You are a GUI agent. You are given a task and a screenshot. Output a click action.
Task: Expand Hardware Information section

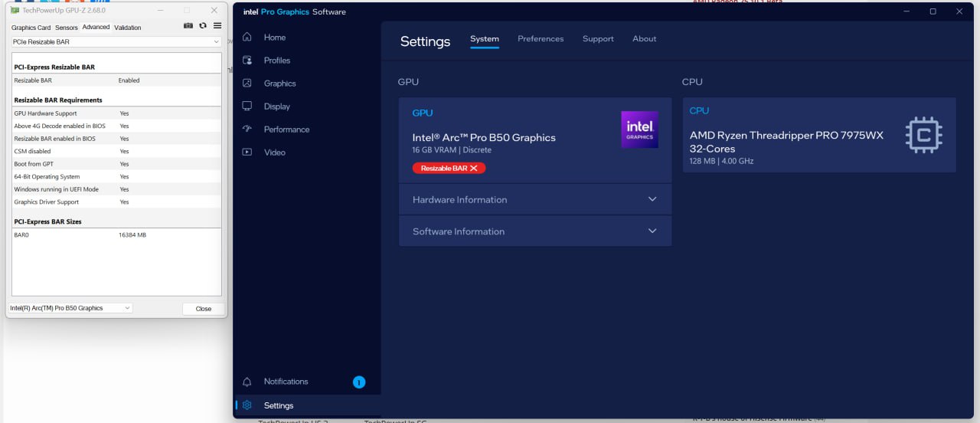(534, 199)
